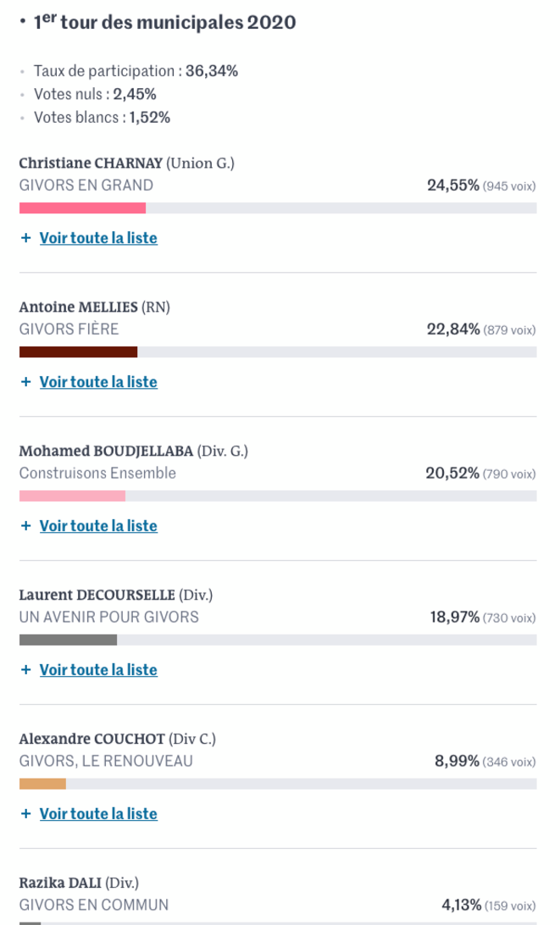Click plus icon under UN AVENIR POUR GIVORS

click(25, 669)
